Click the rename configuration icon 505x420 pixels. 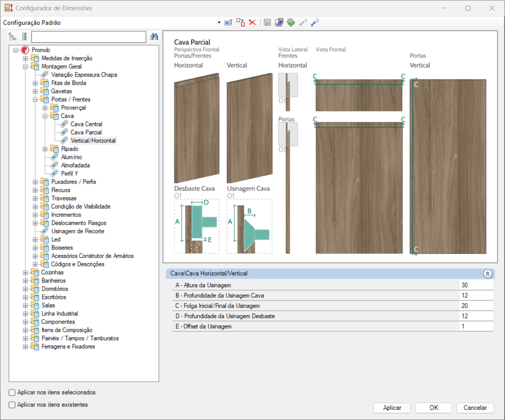[228, 23]
